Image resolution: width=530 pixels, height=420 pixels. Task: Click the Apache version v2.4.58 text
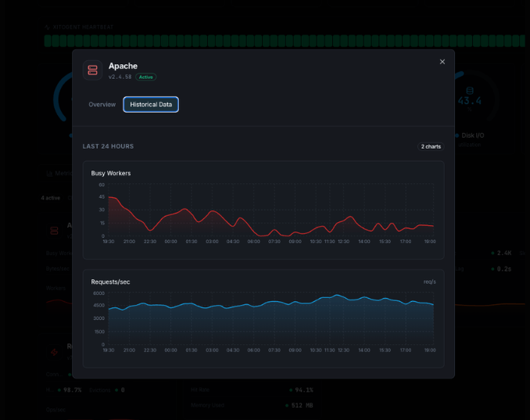(120, 77)
